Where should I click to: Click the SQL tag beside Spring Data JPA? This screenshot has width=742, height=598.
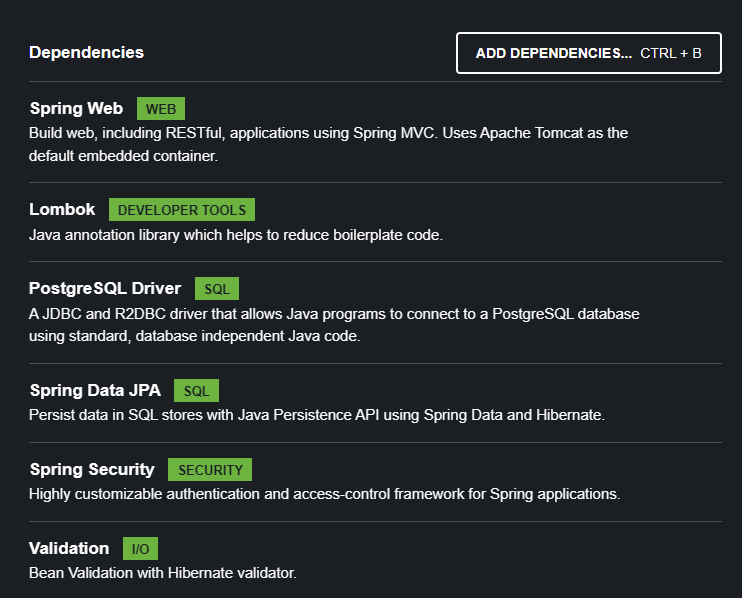(196, 391)
